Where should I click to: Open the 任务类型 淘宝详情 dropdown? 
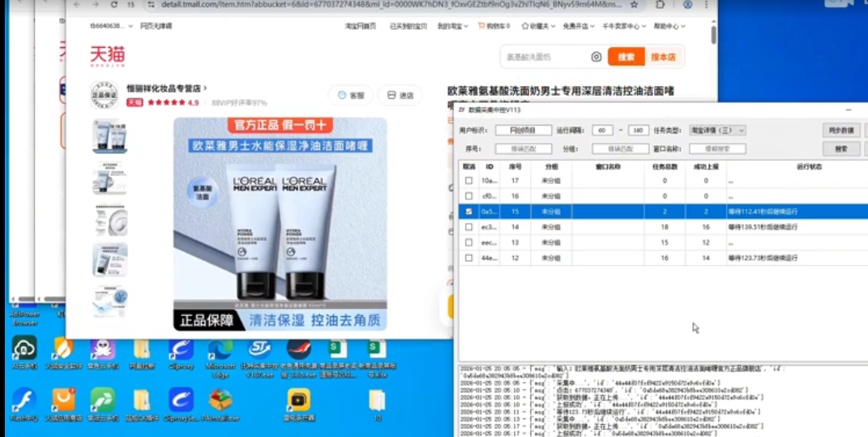717,131
